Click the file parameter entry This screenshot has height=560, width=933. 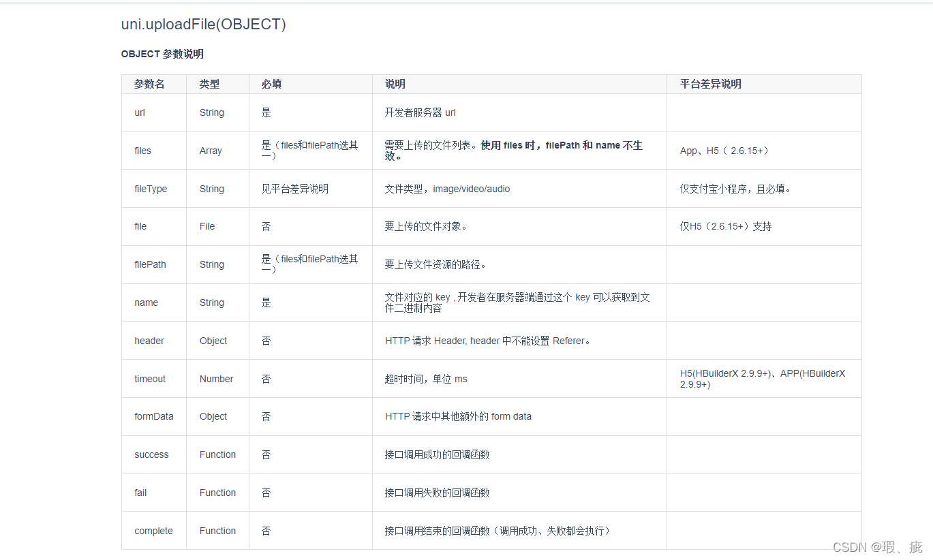point(140,226)
